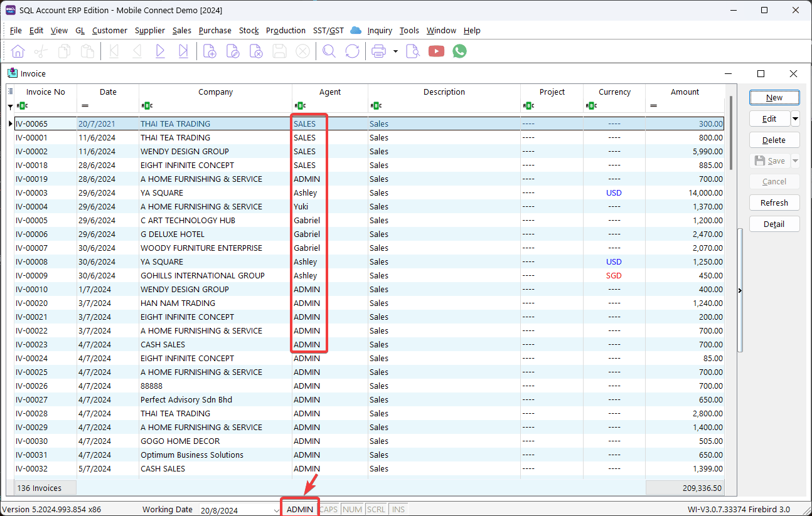Screen dimensions: 812x516
Task: Click the edit document toolbar icon
Action: pos(233,51)
